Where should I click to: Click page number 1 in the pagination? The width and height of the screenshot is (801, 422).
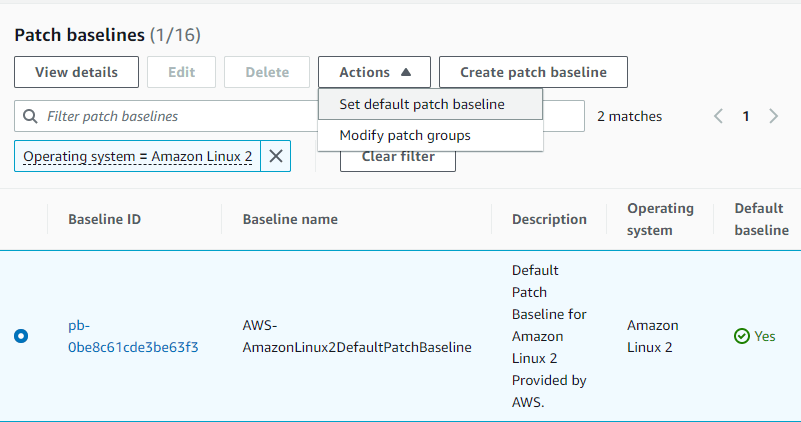pyautogui.click(x=745, y=116)
